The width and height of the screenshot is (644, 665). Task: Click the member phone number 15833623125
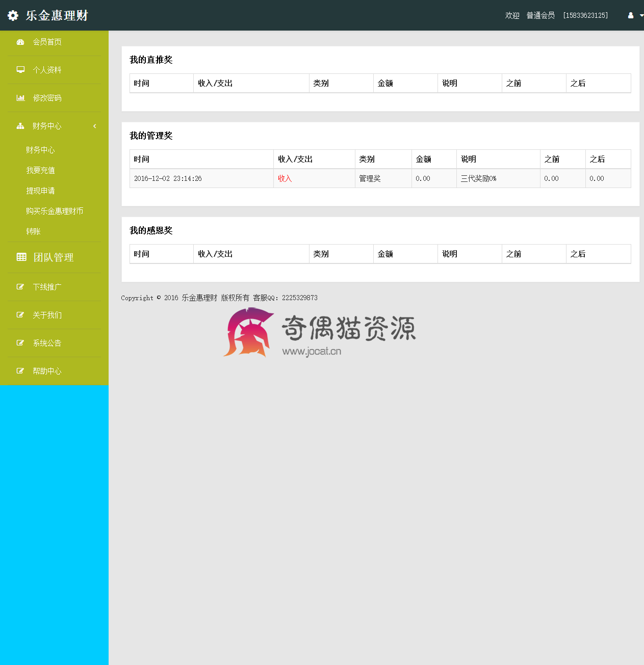coord(585,16)
